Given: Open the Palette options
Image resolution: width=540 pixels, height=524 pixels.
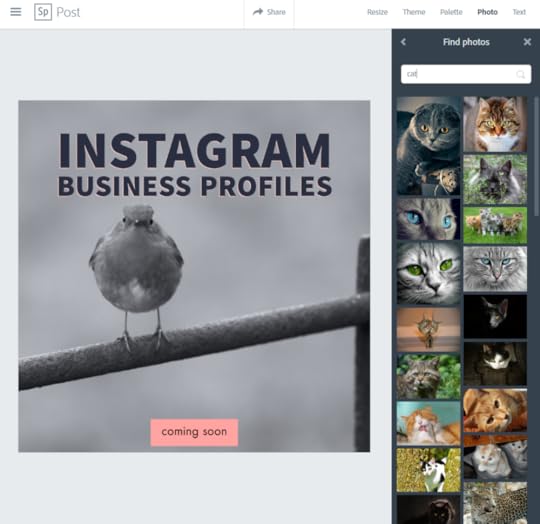Looking at the screenshot, I should (451, 12).
